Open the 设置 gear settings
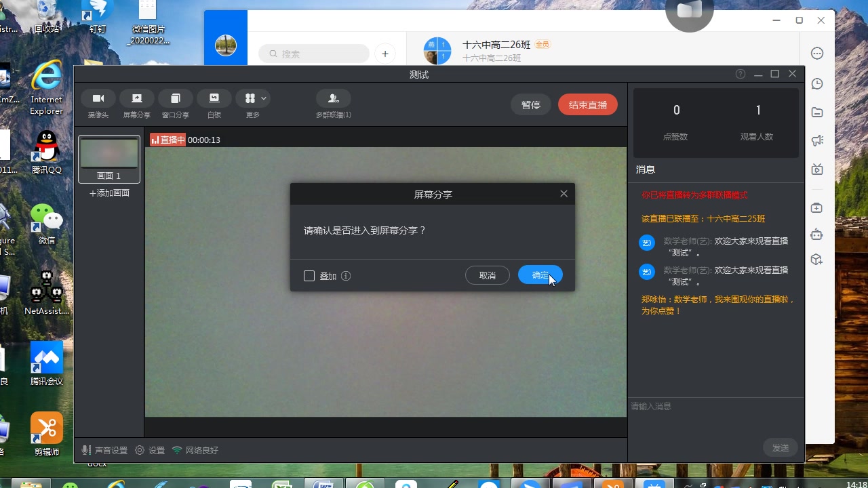Viewport: 868px width, 488px height. pyautogui.click(x=150, y=450)
